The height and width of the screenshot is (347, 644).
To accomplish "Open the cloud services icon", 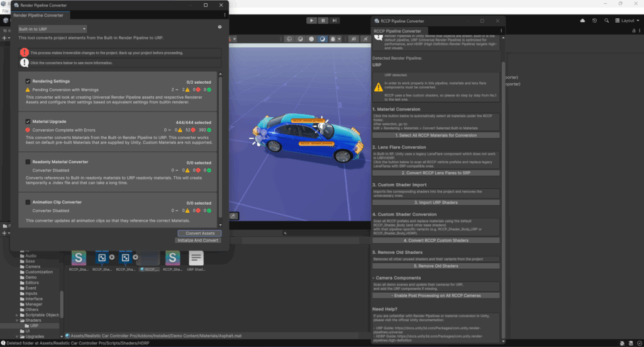I will (583, 21).
